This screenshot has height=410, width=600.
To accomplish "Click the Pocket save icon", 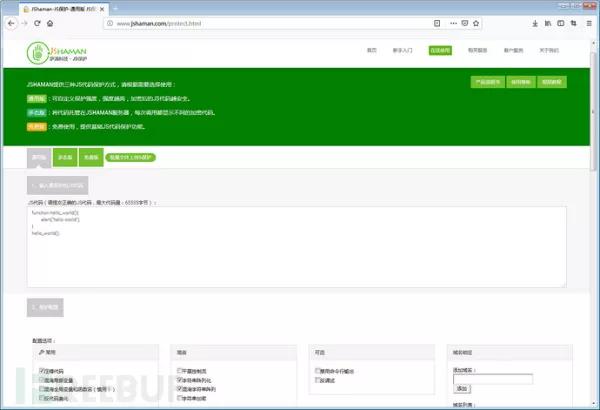I will [x=465, y=23].
